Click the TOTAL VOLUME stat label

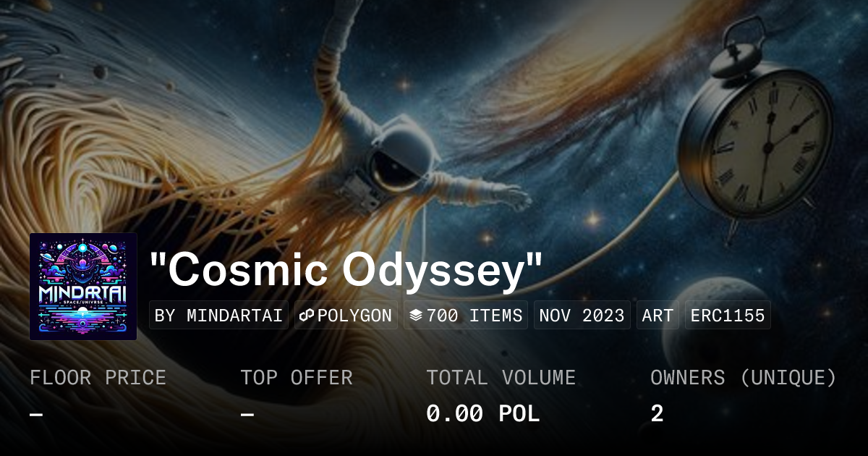point(501,377)
